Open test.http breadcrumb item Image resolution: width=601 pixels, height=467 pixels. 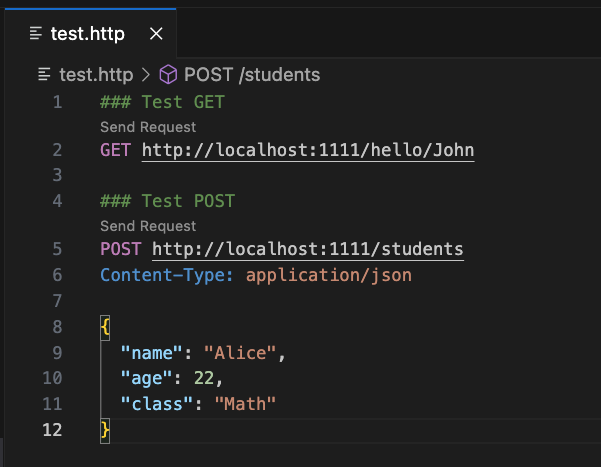(x=96, y=74)
